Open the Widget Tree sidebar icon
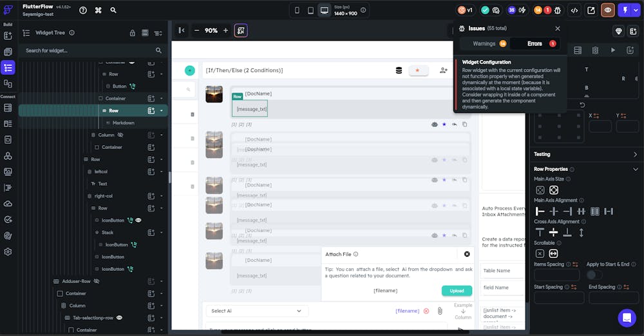This screenshot has height=336, width=644. [8, 68]
